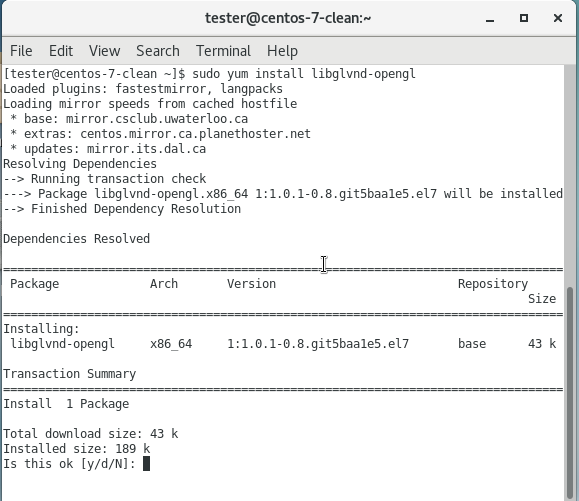Click the Transaction Summary heading line

(x=69, y=374)
